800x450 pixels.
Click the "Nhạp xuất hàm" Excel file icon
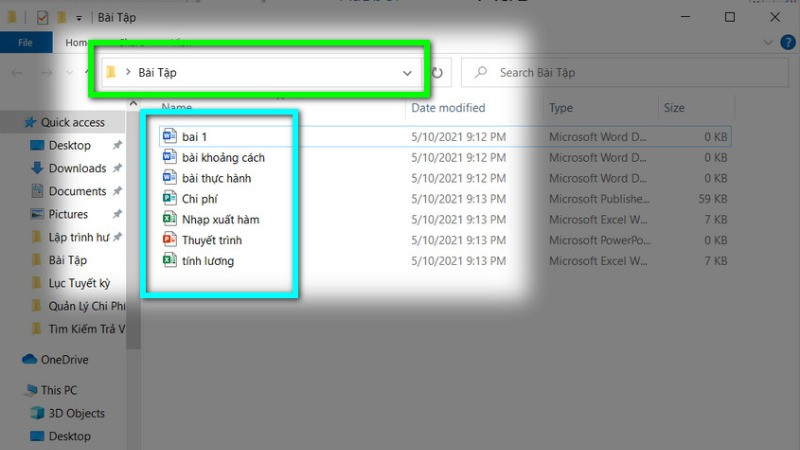(169, 219)
